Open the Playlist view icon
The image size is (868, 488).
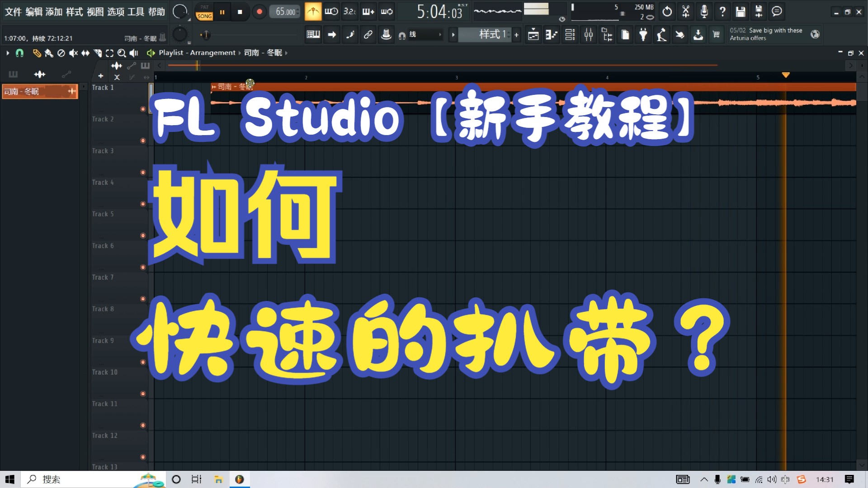[x=533, y=34]
